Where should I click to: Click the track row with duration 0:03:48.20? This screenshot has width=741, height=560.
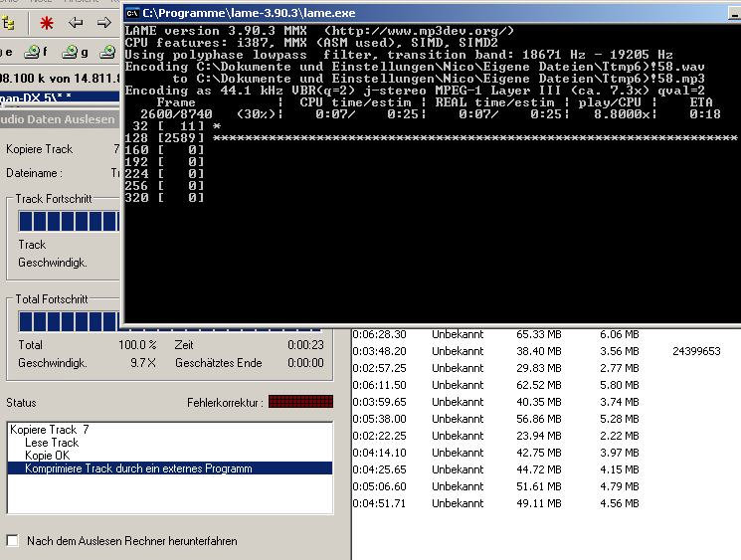[x=546, y=351]
